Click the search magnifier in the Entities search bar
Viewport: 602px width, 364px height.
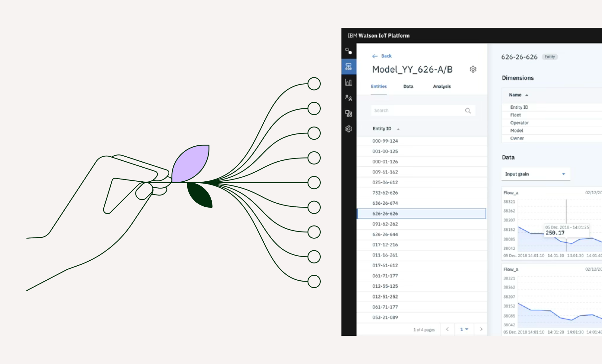click(x=468, y=110)
